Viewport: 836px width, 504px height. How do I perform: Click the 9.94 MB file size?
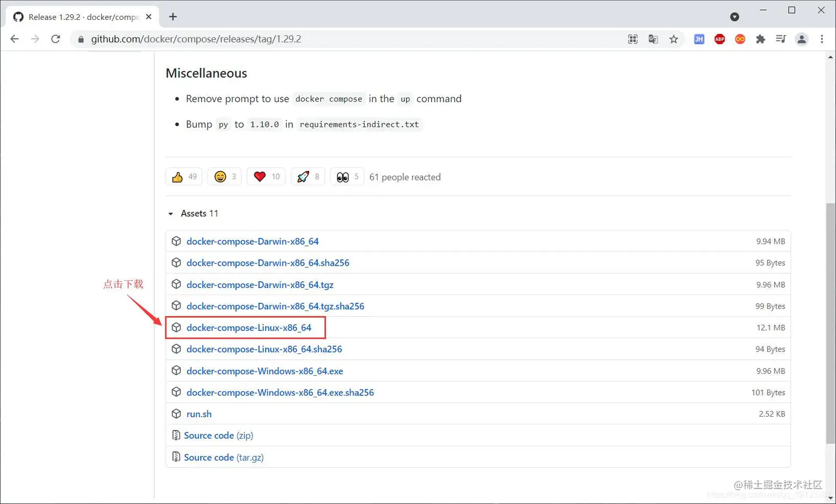click(771, 241)
